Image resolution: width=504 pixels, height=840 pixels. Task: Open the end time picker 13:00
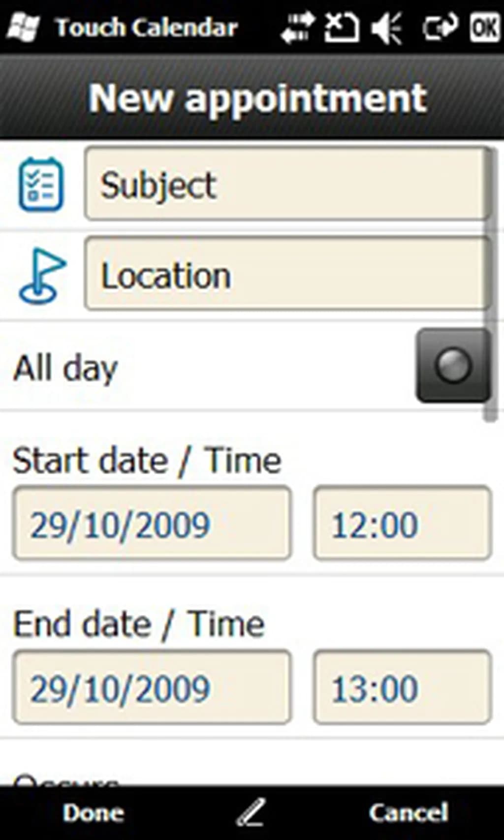402,687
